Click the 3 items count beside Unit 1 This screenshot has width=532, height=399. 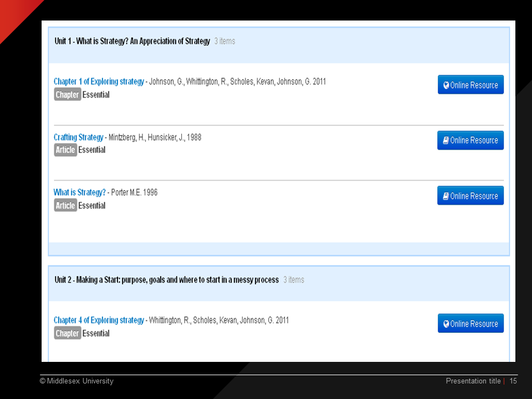pos(224,41)
